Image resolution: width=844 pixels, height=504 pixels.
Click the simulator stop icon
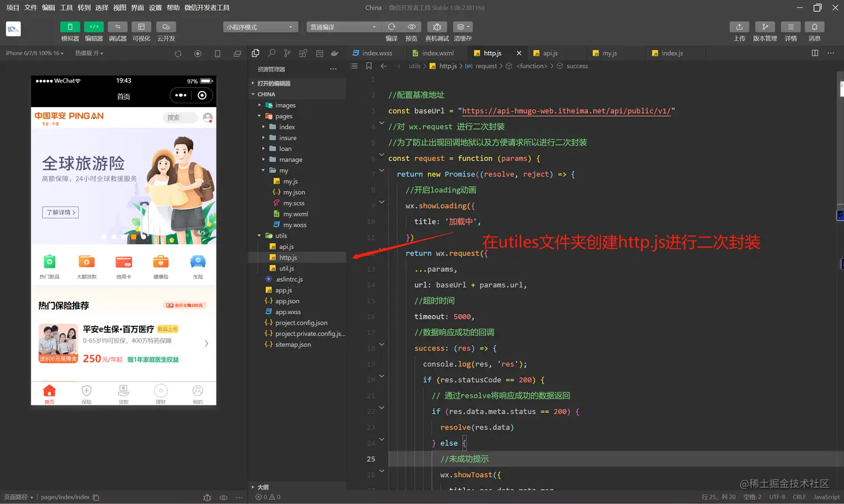click(198, 54)
